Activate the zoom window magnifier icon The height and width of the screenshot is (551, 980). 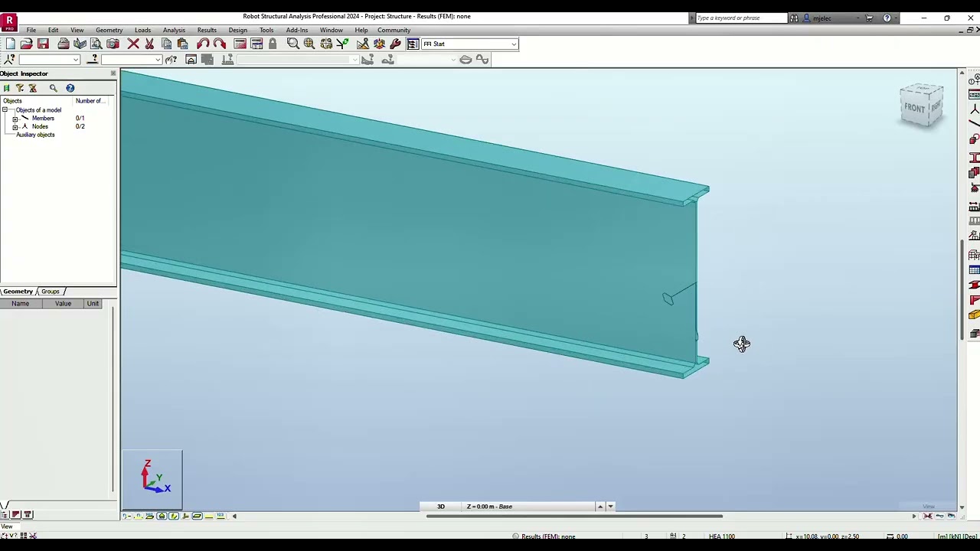tap(292, 44)
